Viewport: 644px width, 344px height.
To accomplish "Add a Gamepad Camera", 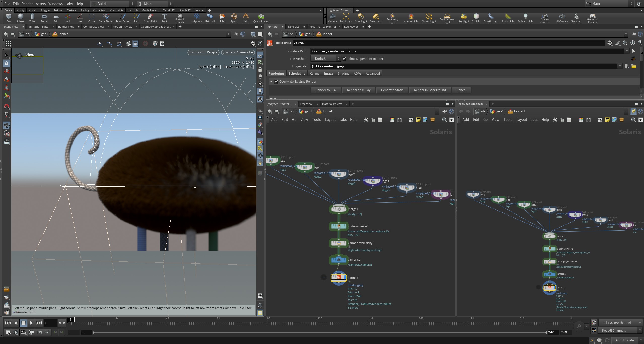I will point(592,18).
